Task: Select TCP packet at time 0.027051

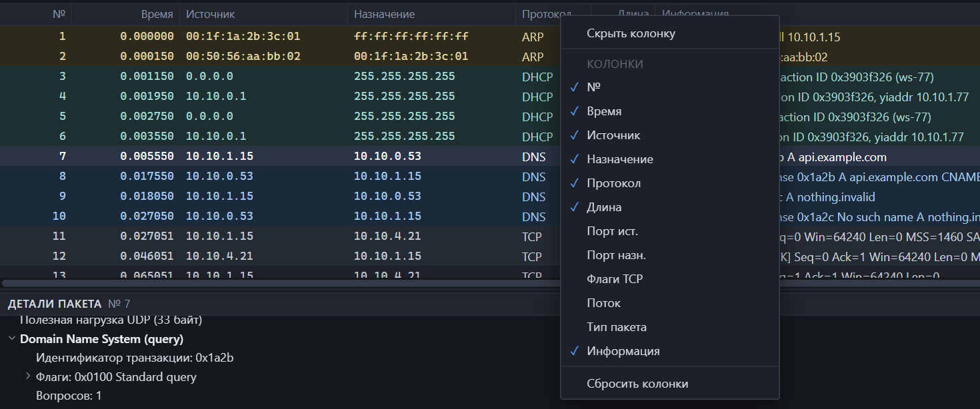Action: 280,236
